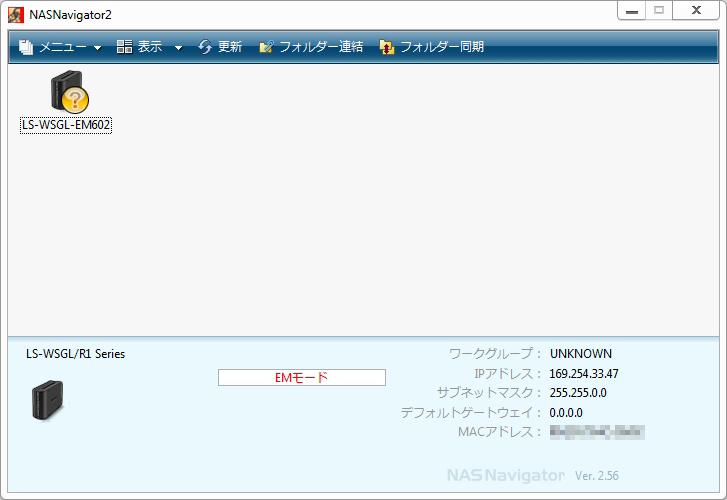727x500 pixels.
Task: Open the メニュー dropdown arrow
Action: pyautogui.click(x=97, y=47)
